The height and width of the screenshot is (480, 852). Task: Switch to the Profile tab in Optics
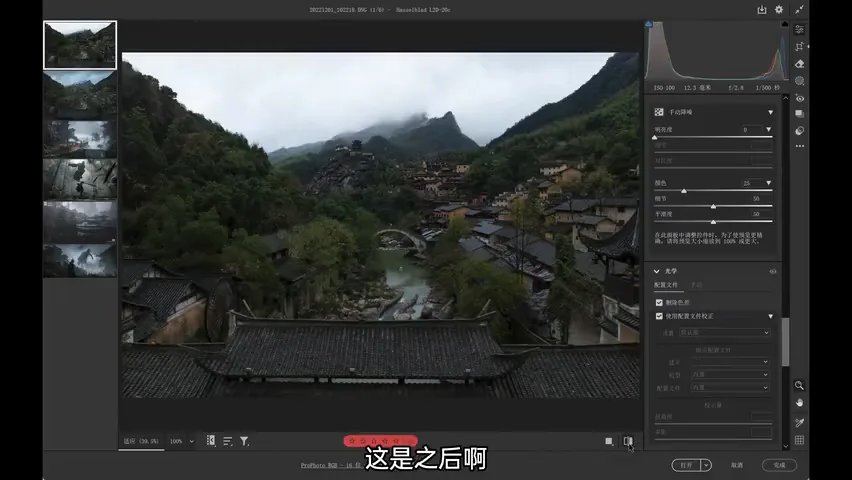click(x=666, y=285)
